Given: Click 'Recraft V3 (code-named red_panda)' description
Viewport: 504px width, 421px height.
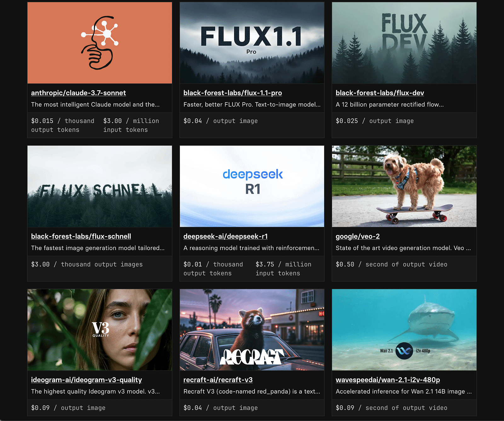Looking at the screenshot, I should pyautogui.click(x=252, y=392).
